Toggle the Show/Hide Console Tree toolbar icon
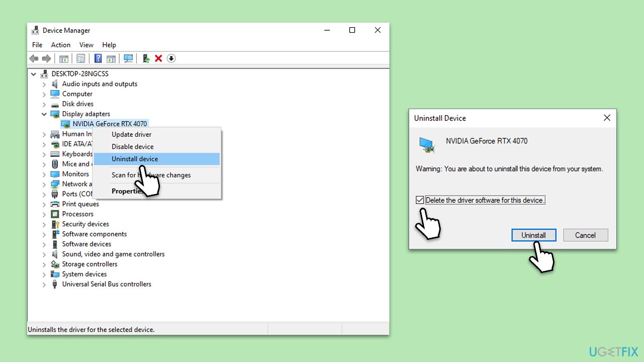Screen dimensions: 644x362 point(64,58)
